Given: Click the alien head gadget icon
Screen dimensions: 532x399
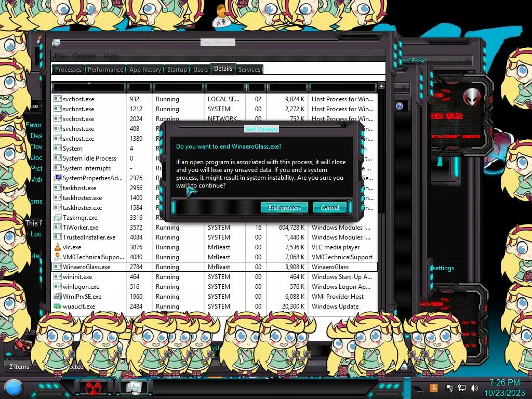Looking at the screenshot, I should (x=472, y=97).
